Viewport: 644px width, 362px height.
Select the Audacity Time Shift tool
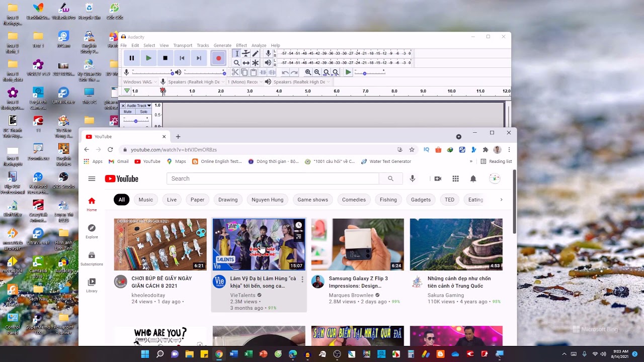[x=246, y=63]
